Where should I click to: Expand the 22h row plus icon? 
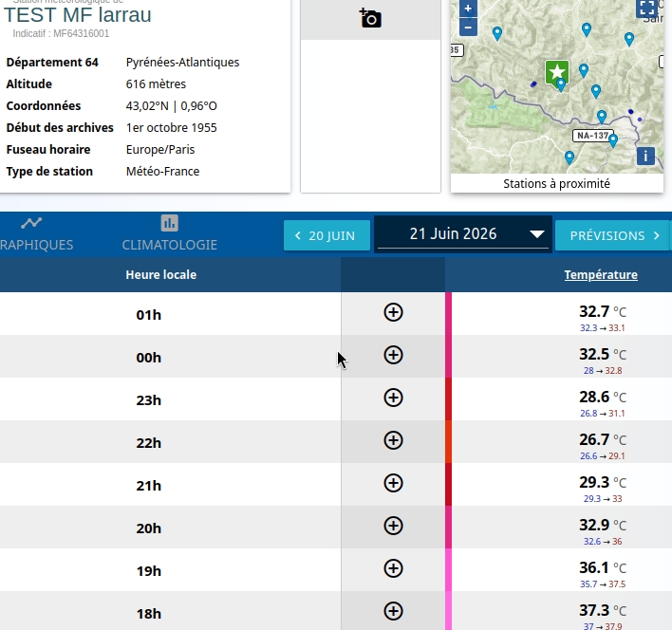(393, 440)
